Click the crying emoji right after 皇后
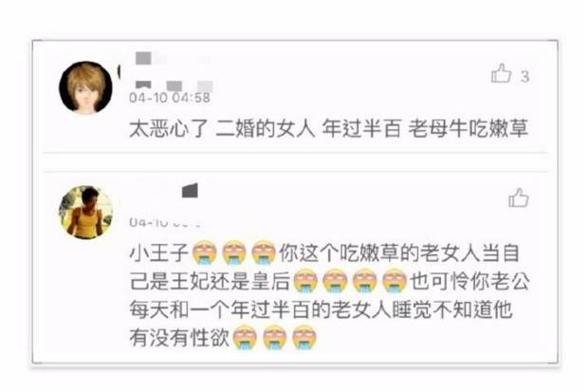Image resolution: width=588 pixels, height=392 pixels. pyautogui.click(x=305, y=281)
